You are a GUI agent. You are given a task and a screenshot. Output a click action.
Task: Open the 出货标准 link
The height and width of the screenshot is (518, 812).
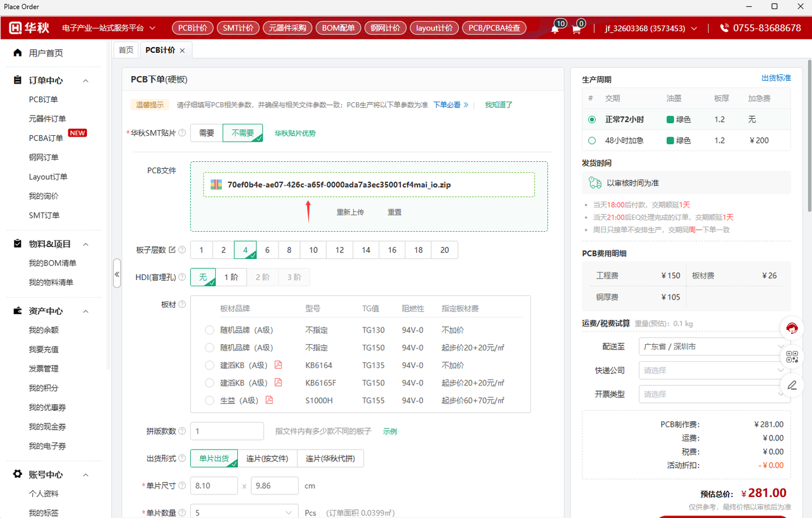pos(776,78)
